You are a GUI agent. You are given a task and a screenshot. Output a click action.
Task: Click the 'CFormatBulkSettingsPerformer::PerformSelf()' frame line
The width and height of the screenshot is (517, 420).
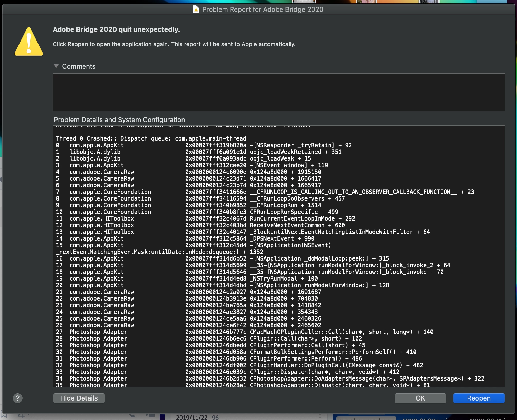click(333, 352)
